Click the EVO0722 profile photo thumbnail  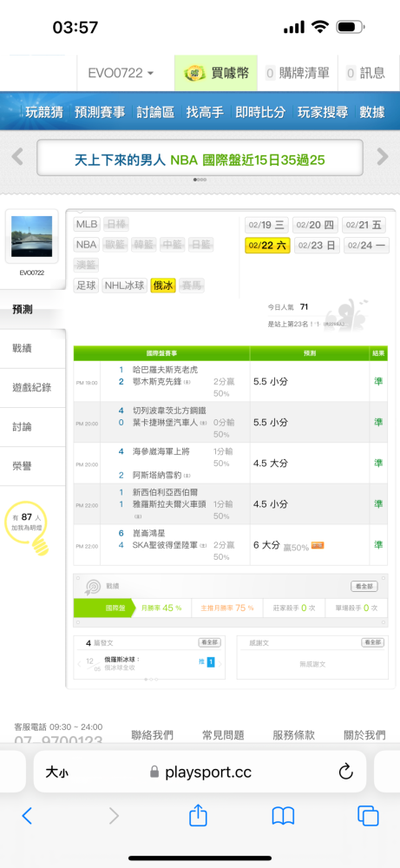[x=32, y=236]
